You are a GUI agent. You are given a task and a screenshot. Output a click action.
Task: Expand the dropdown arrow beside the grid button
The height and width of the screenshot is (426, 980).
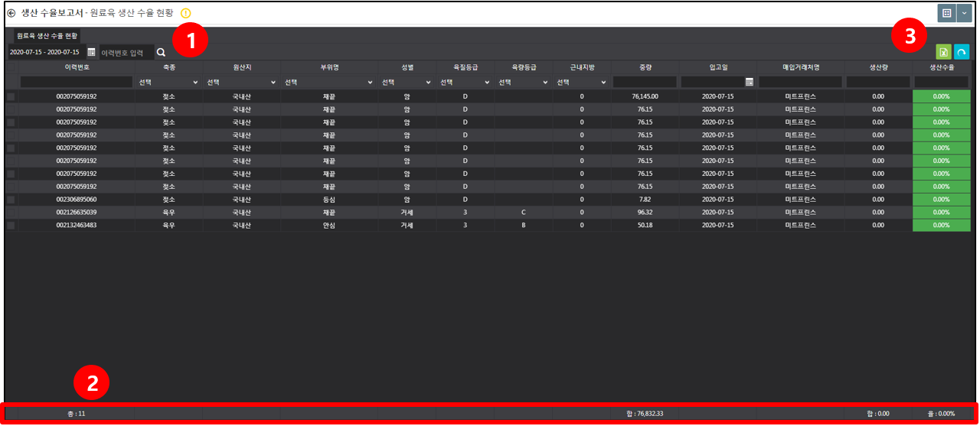pyautogui.click(x=964, y=13)
